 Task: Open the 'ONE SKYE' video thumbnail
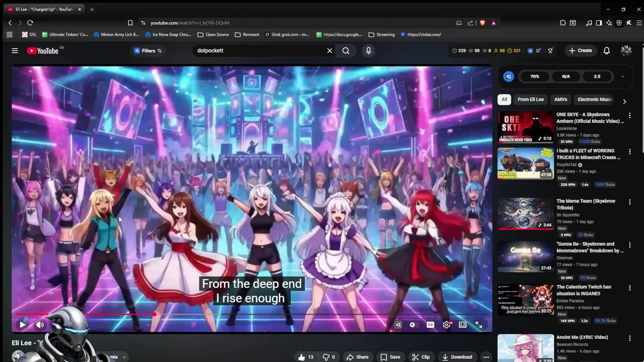coord(525,127)
